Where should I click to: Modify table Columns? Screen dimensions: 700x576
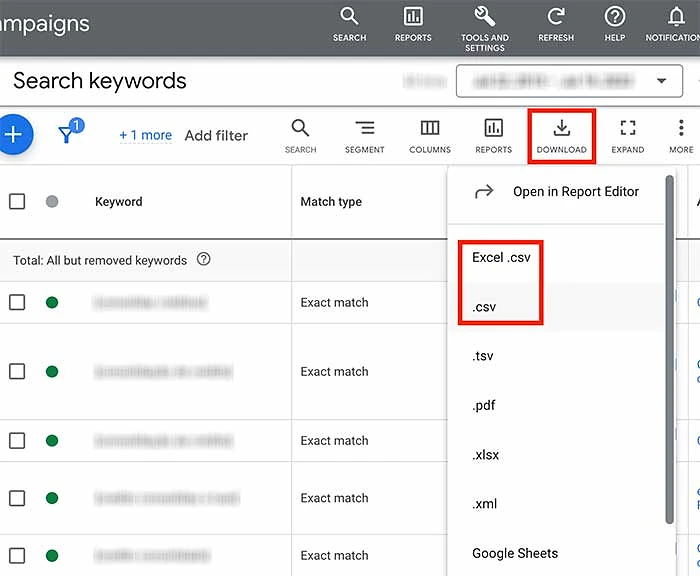click(430, 136)
